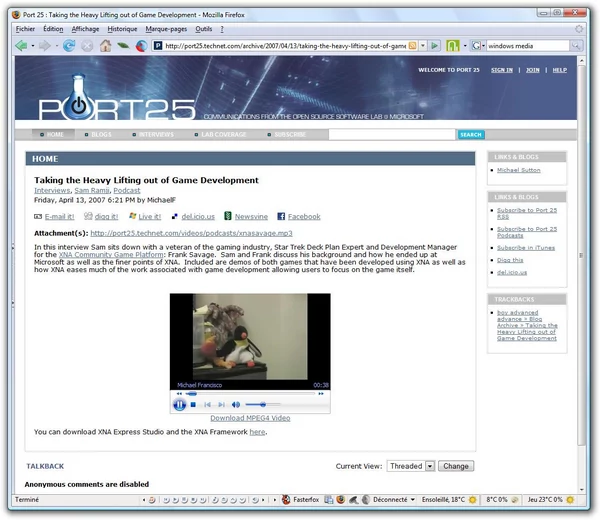Click the SEARCH button on Port25 site
Screen dimensions: 600x520
click(x=471, y=135)
